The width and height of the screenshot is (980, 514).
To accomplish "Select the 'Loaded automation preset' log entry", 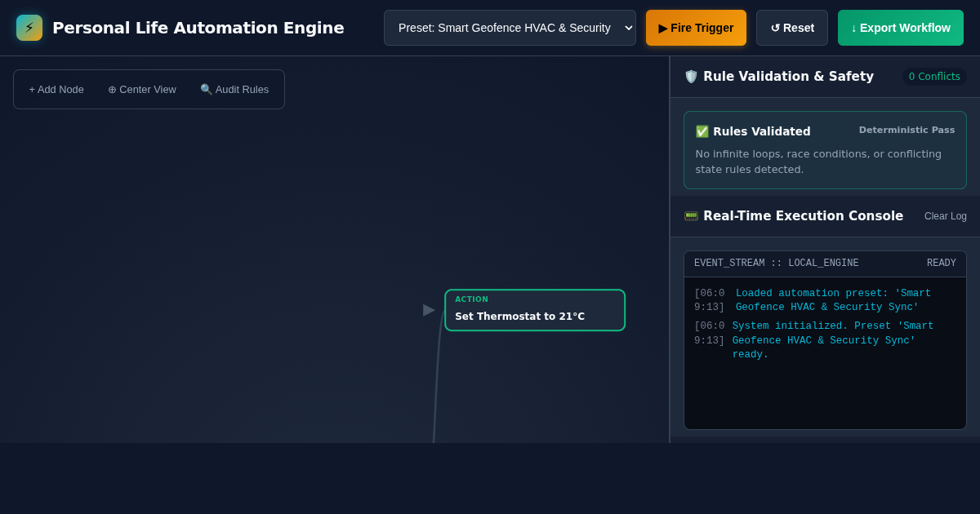I will (x=825, y=300).
